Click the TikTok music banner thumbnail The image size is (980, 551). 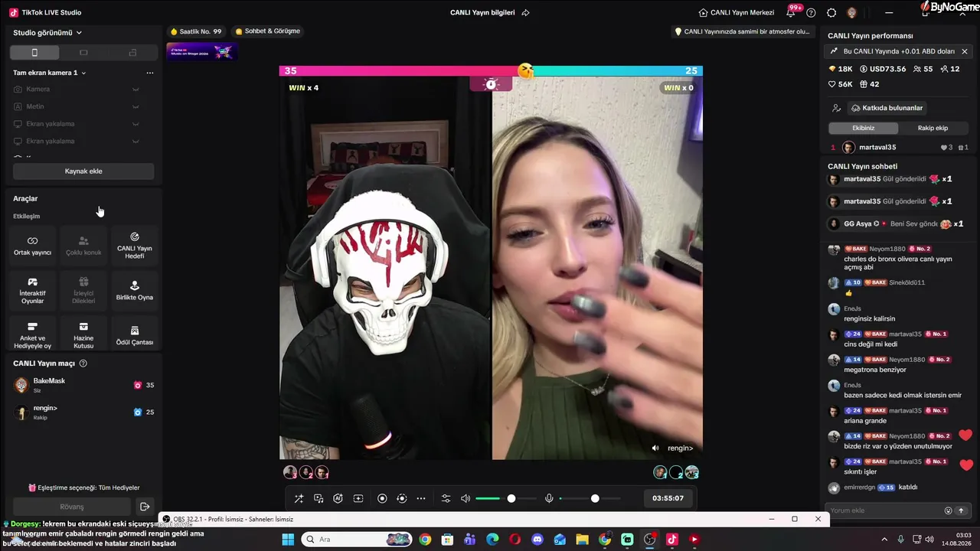coord(202,51)
